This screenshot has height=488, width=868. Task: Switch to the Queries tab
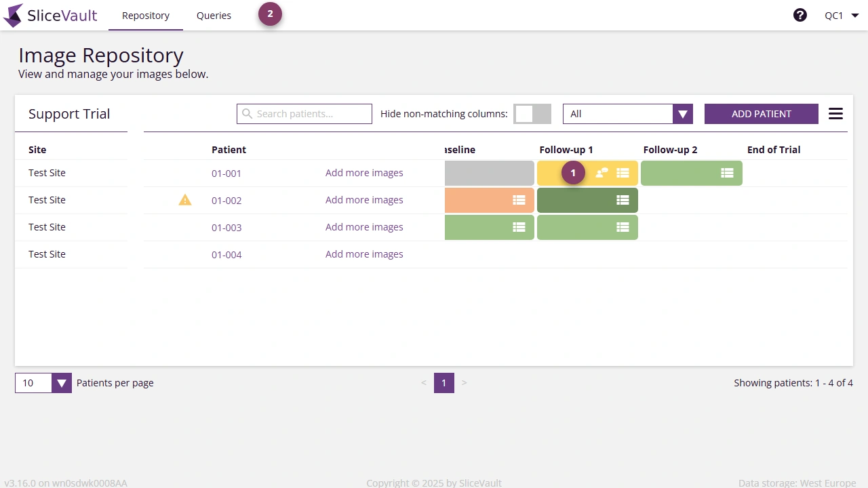click(x=214, y=15)
